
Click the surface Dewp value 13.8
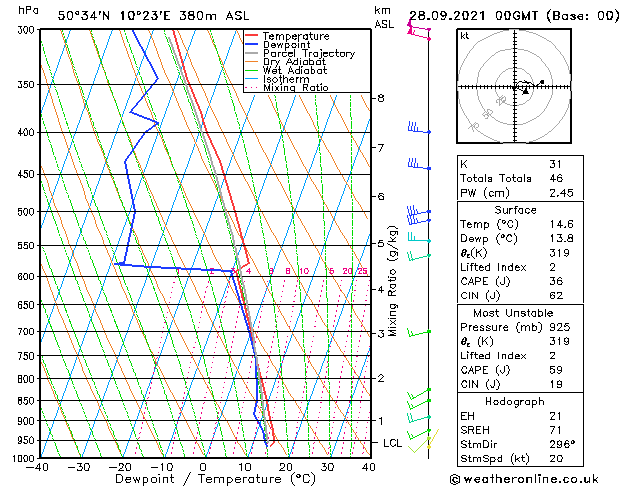click(x=561, y=238)
